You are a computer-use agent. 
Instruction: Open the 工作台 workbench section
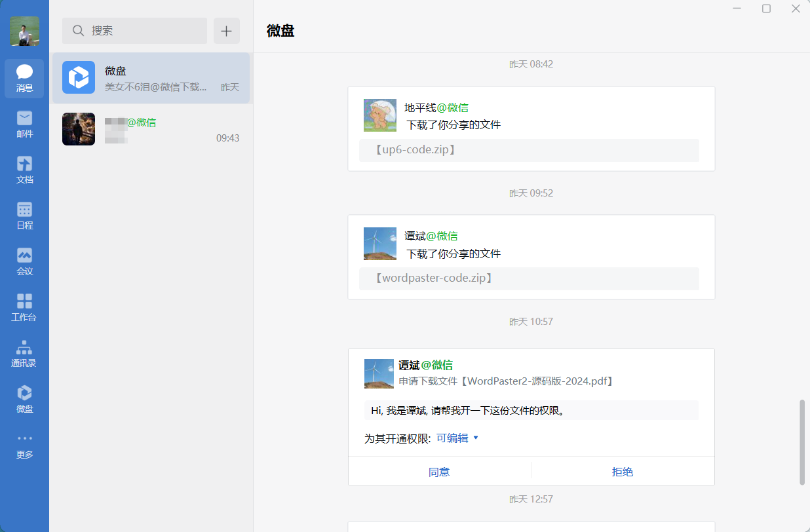pos(24,308)
